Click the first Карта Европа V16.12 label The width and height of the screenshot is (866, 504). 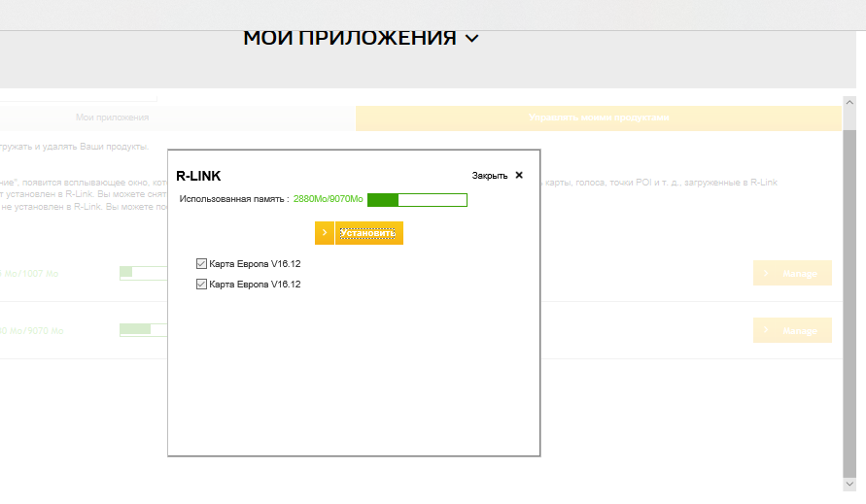pyautogui.click(x=256, y=264)
